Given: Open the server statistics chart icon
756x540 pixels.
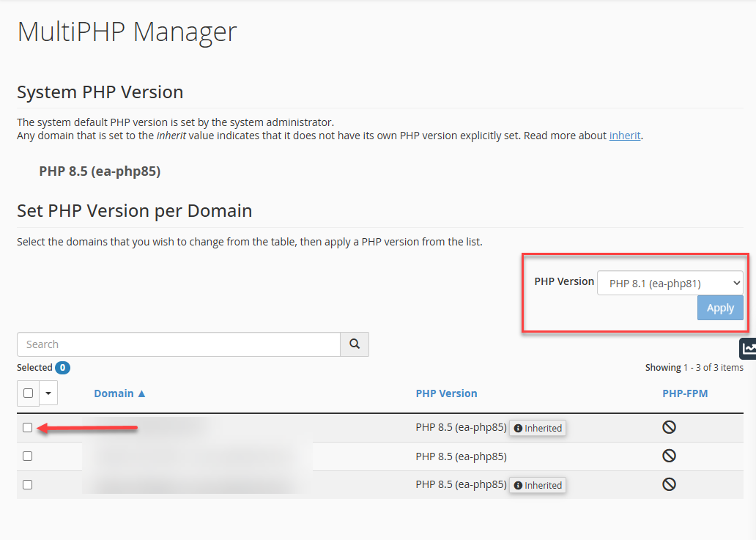Looking at the screenshot, I should (x=749, y=349).
